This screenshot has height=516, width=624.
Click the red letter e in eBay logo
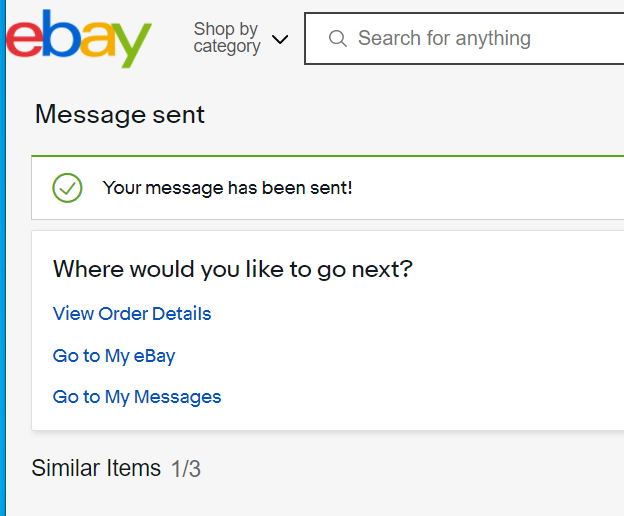[24, 40]
